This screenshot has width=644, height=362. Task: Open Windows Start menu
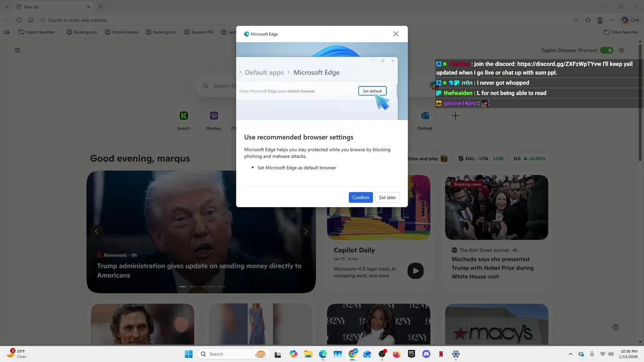pos(189,354)
